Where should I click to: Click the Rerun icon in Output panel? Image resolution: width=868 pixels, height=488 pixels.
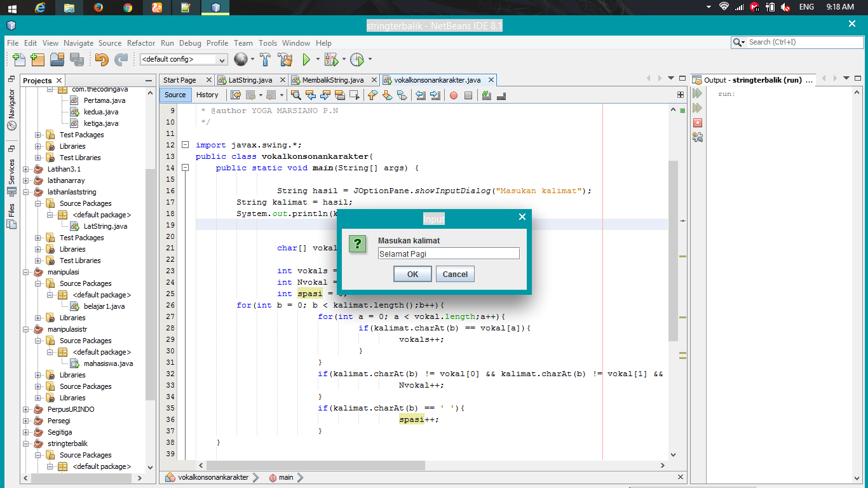[x=698, y=93]
